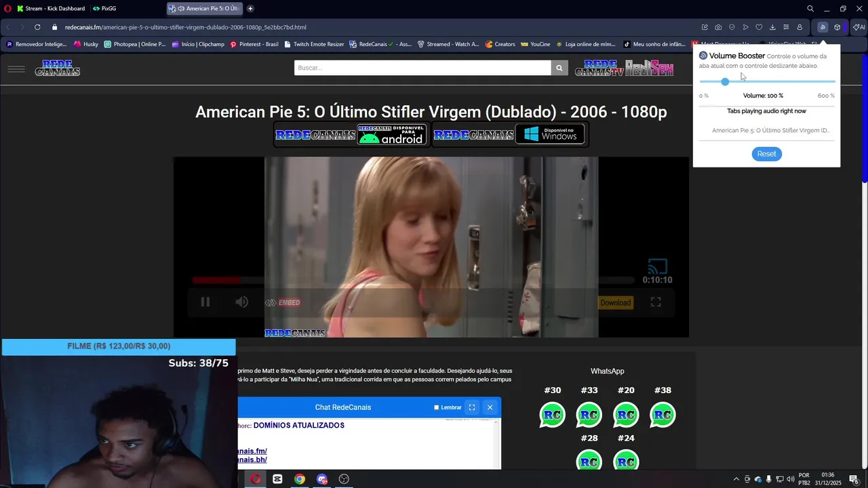Screen dimensions: 868x488
Task: Open Início | Clipchamp bookmark
Action: point(198,44)
